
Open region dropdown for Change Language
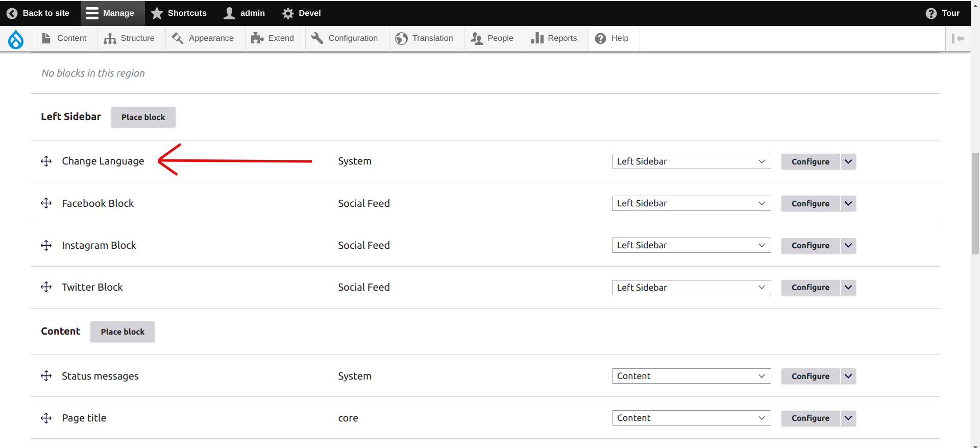(691, 161)
